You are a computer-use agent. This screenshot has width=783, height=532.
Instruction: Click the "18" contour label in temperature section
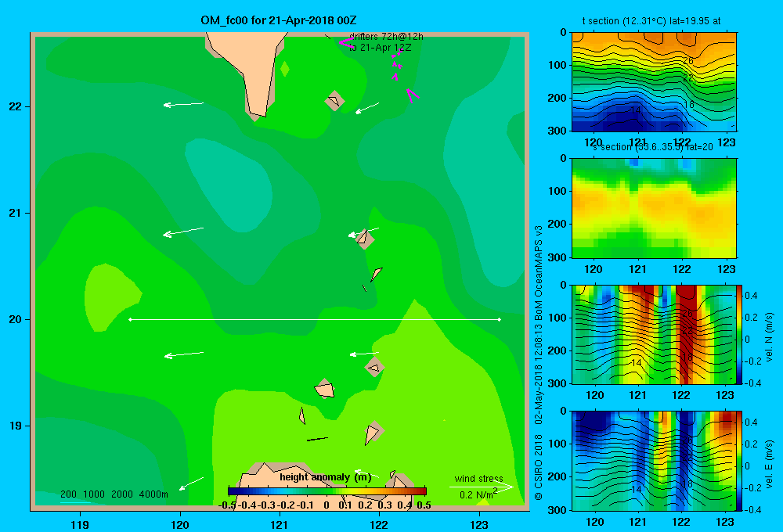(688, 105)
